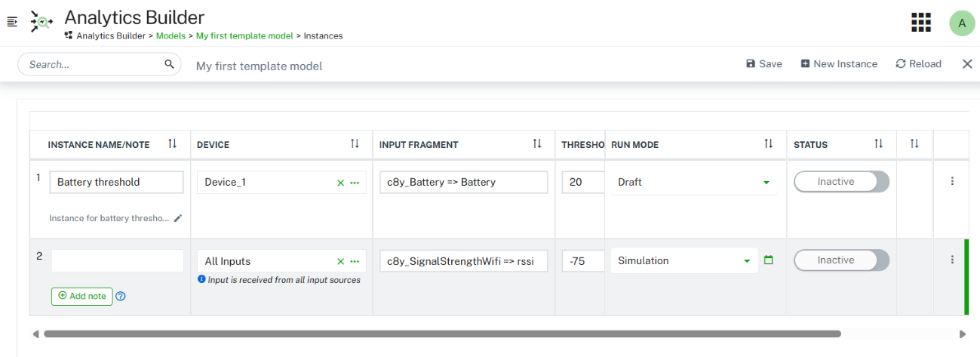Select the All Inputs device field
980x357 pixels.
pos(281,261)
